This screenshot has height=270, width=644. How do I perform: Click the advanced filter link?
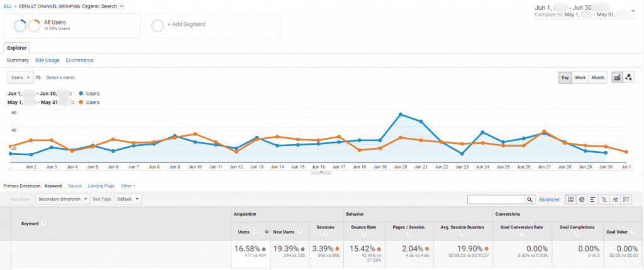click(549, 200)
